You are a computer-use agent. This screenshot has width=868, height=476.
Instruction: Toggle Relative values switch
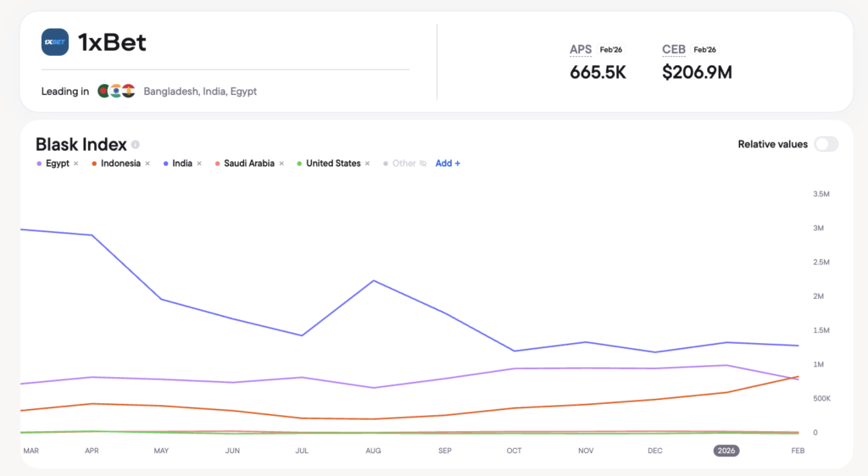coord(826,144)
